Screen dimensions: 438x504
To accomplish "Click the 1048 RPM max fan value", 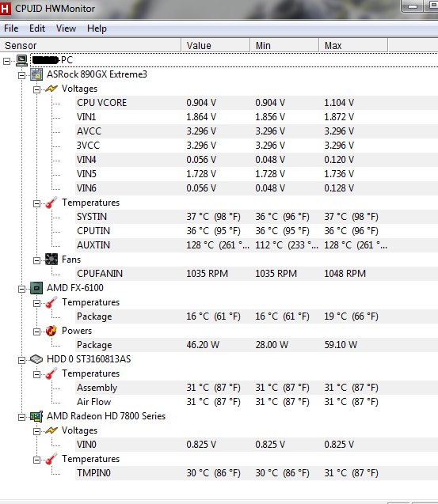I will click(x=345, y=274).
